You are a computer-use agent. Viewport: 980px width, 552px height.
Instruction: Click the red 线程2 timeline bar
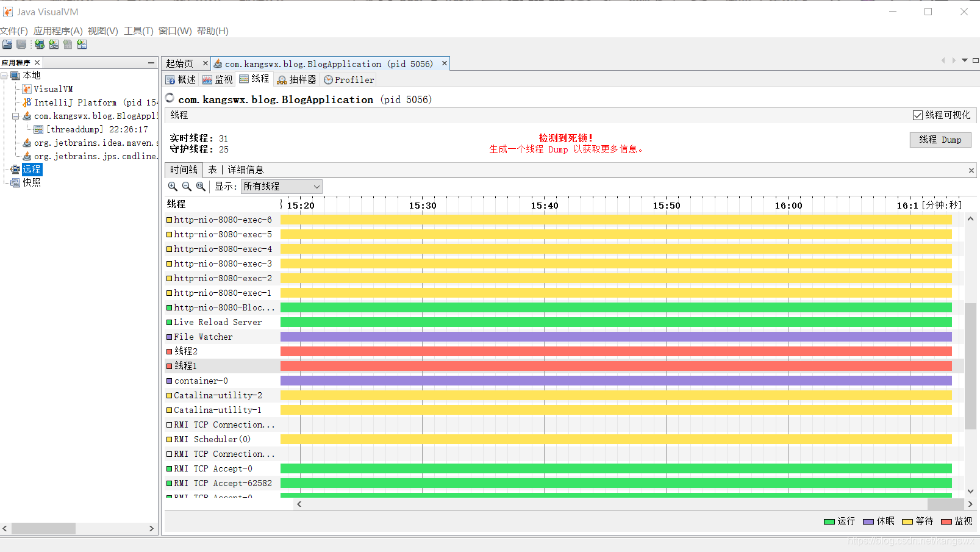pyautogui.click(x=616, y=351)
